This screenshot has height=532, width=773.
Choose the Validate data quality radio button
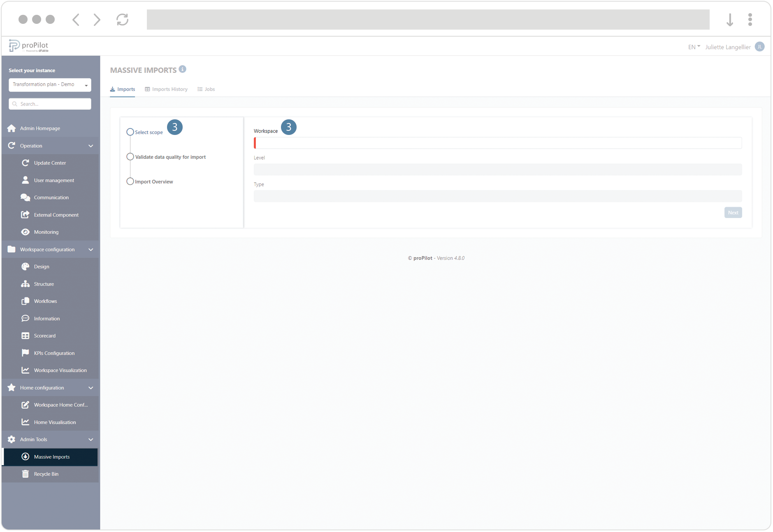pyautogui.click(x=130, y=157)
